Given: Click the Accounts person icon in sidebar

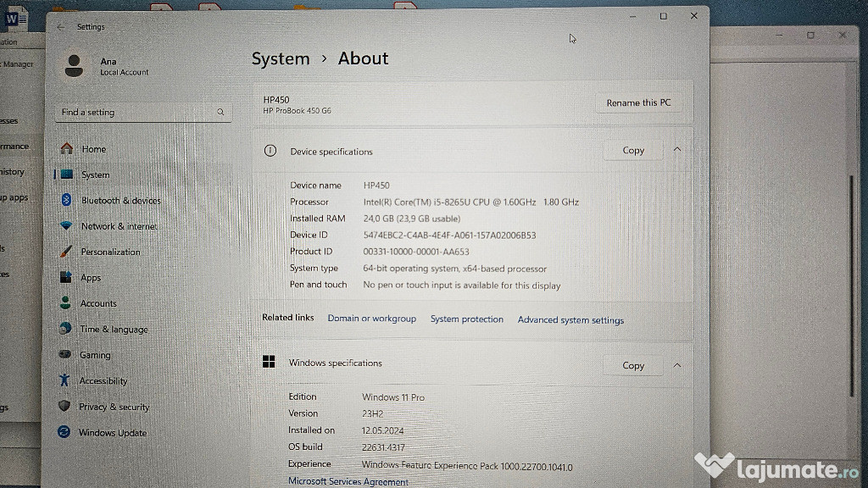Looking at the screenshot, I should (x=65, y=302).
